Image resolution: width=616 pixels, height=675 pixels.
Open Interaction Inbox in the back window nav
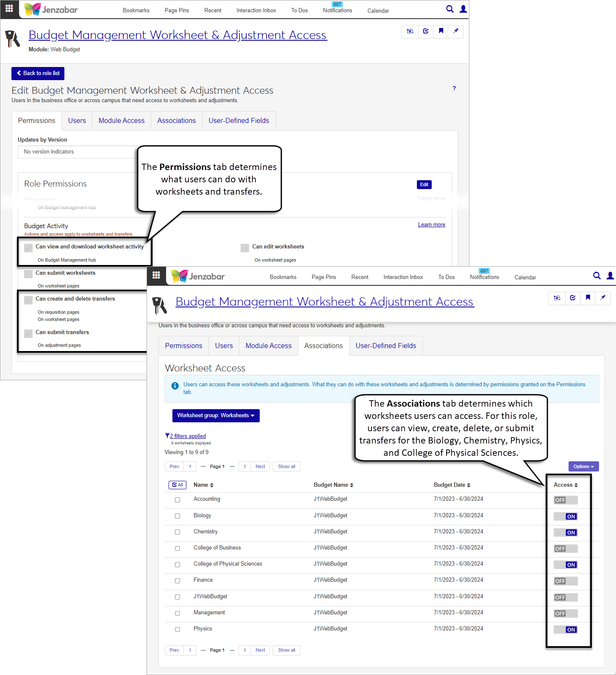pyautogui.click(x=256, y=11)
